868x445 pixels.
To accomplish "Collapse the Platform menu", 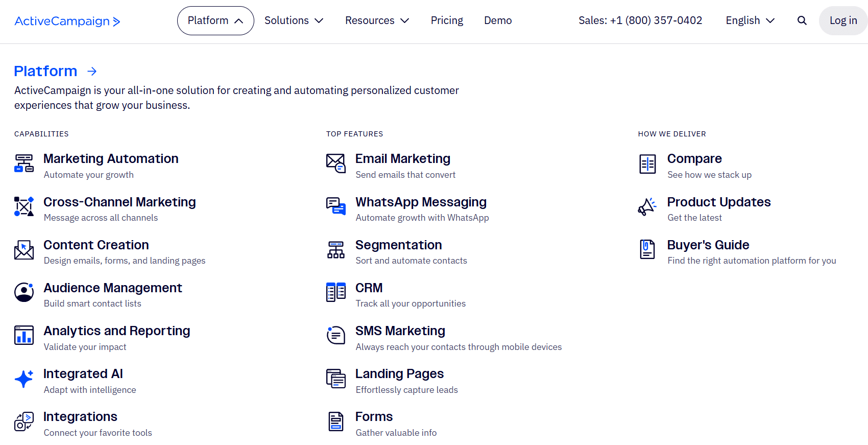I will (x=215, y=20).
